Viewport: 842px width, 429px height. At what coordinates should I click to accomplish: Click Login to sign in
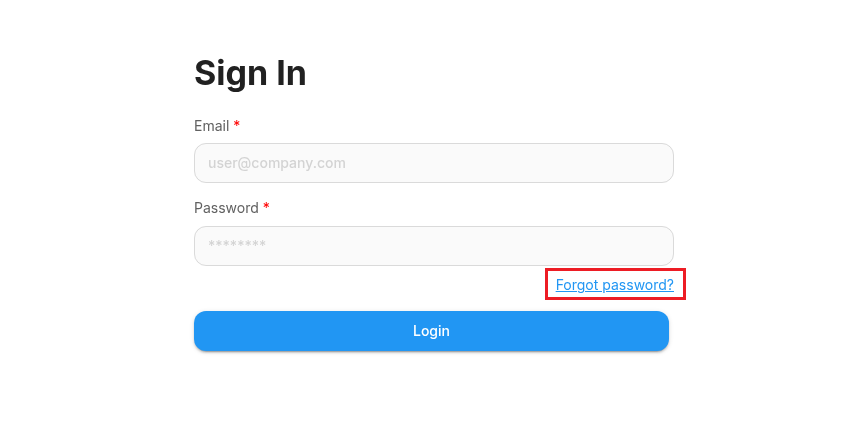tap(431, 331)
